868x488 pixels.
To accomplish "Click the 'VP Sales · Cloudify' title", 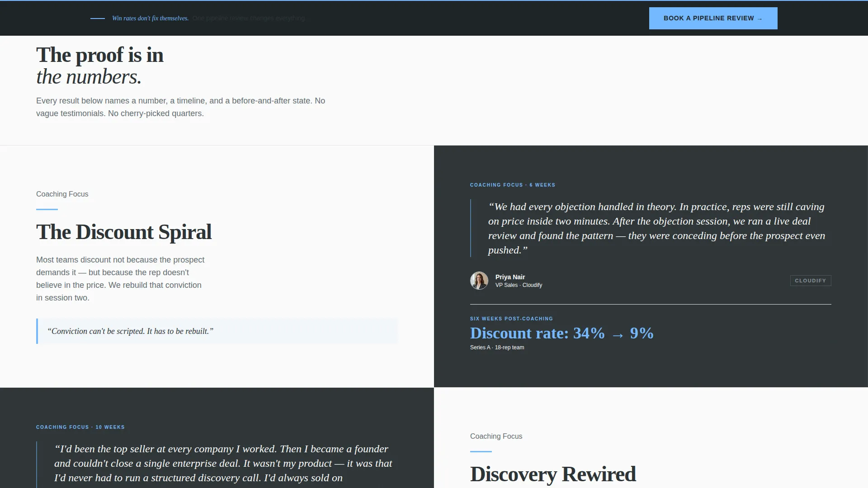I will point(519,285).
